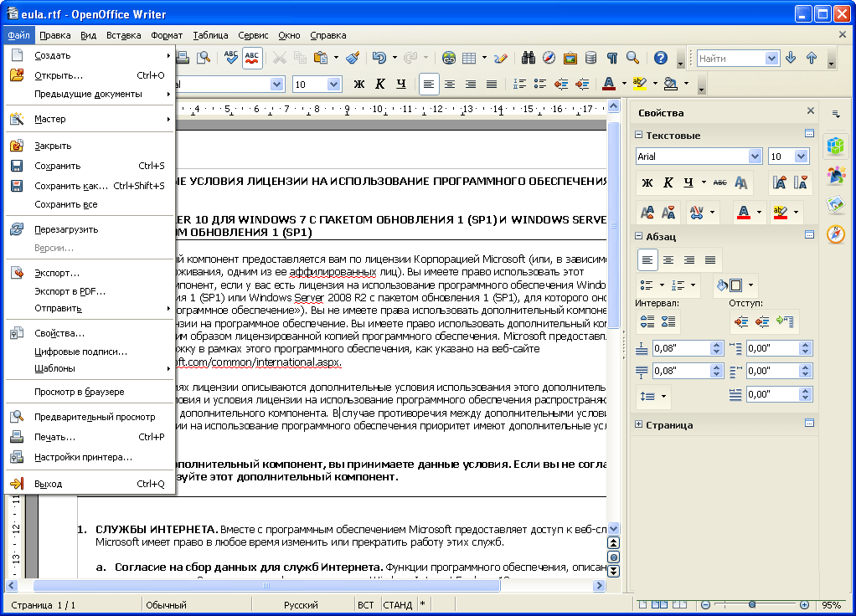Open OpenOffice Help question icon
This screenshot has height=616, width=856.
(x=661, y=57)
